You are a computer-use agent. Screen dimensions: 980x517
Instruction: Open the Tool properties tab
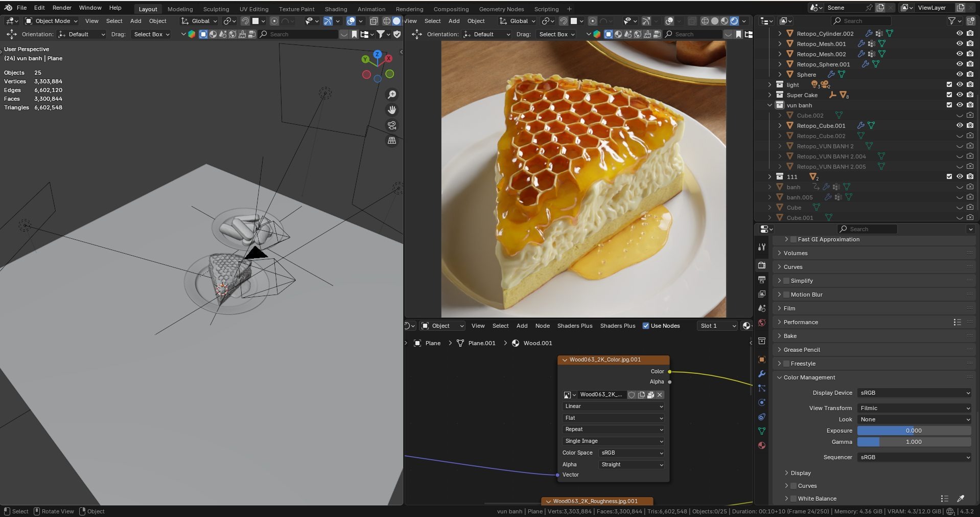point(762,247)
